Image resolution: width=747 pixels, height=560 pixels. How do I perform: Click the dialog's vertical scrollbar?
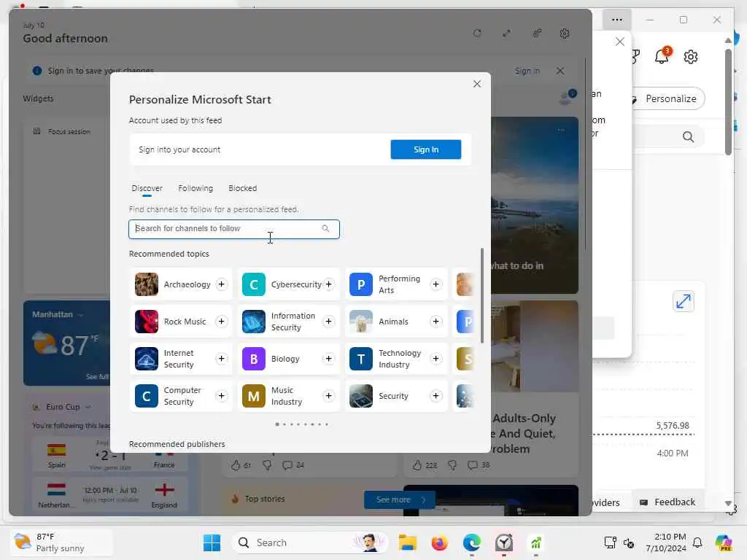tap(482, 295)
